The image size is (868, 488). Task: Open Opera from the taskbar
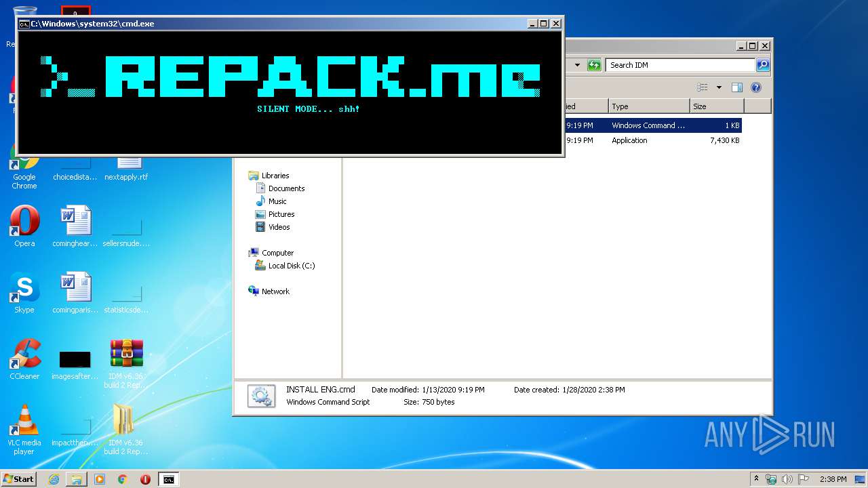[x=145, y=479]
